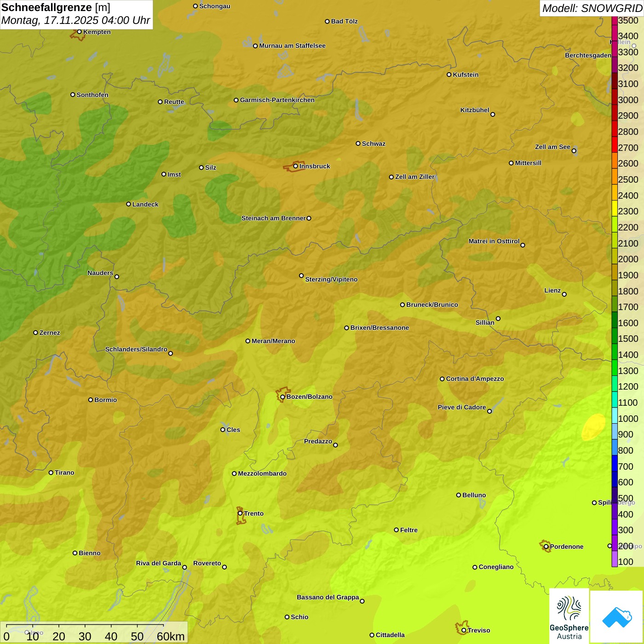Viewport: 644px width, 644px height.
Task: Select the Rovereto map label
Action: point(207,563)
